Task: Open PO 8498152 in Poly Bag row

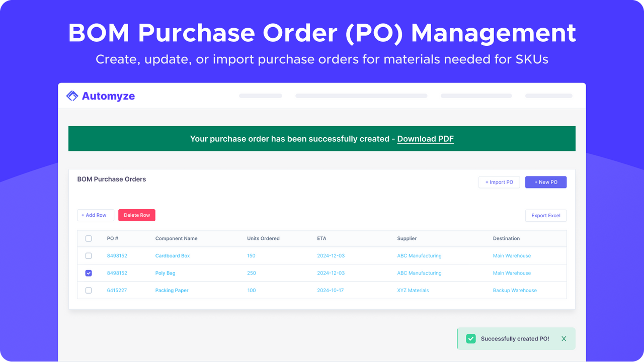Action: (x=117, y=273)
